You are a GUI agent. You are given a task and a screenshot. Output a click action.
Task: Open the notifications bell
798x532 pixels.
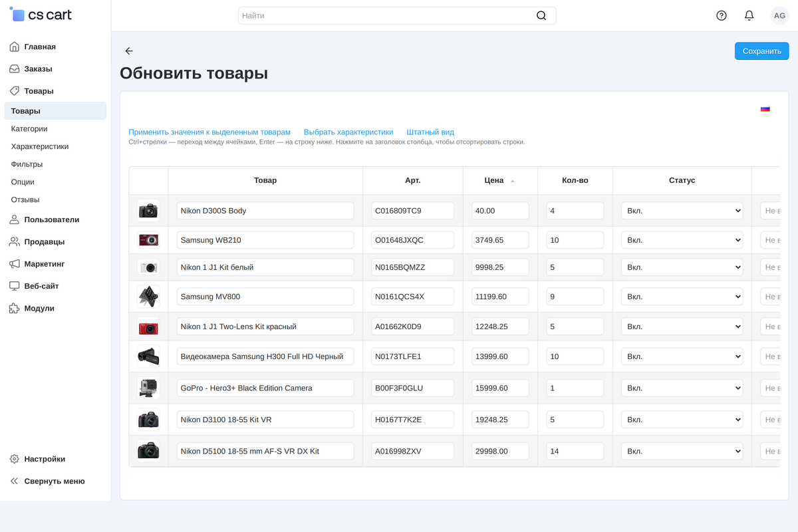tap(749, 15)
